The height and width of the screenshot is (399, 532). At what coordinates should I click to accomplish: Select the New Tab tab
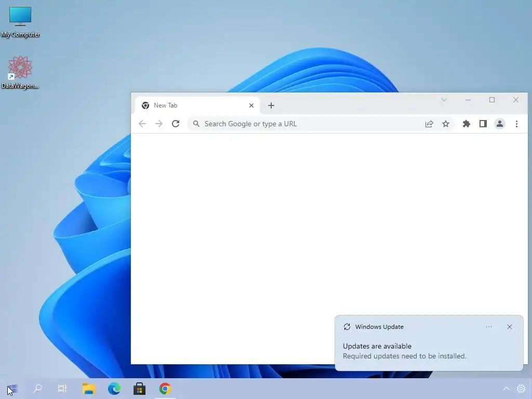pyautogui.click(x=197, y=105)
